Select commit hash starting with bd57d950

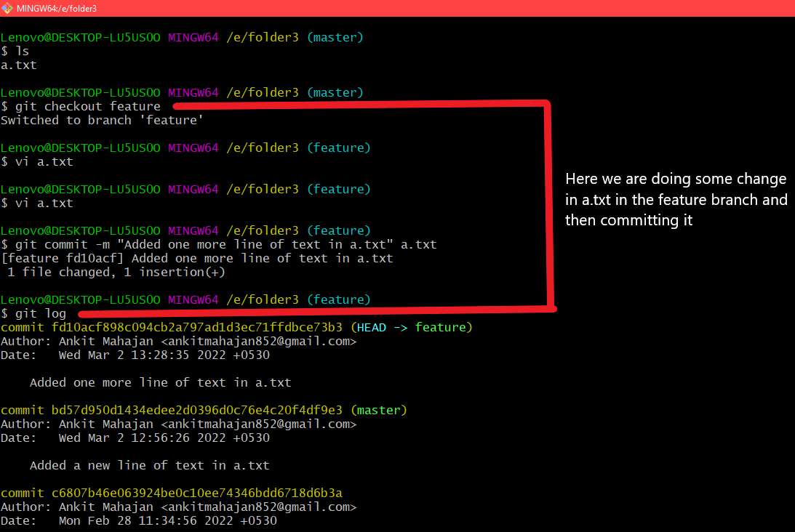(196, 410)
